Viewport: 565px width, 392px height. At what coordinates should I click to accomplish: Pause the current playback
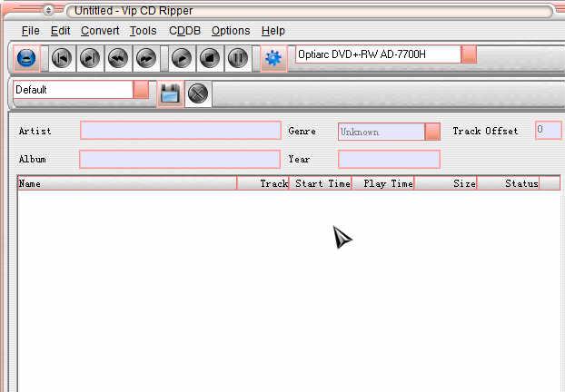[238, 57]
